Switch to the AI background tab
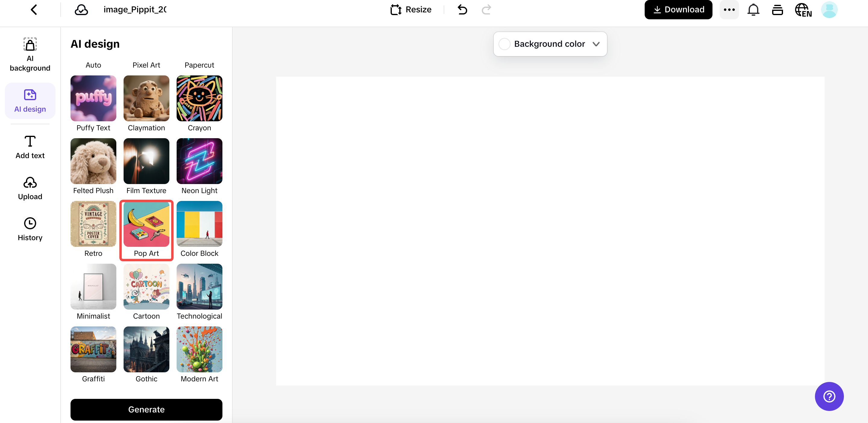 [x=30, y=54]
